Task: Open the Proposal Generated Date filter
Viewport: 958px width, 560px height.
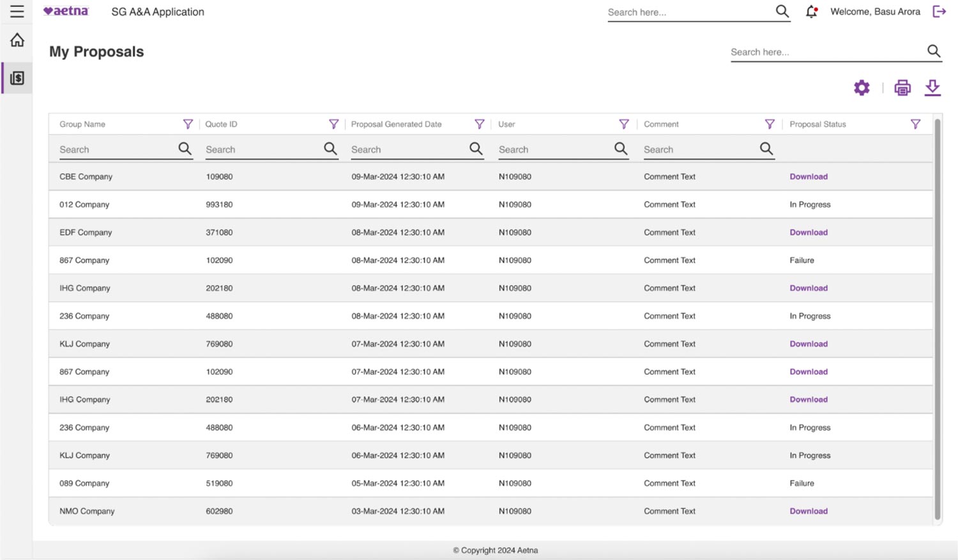Action: (479, 124)
